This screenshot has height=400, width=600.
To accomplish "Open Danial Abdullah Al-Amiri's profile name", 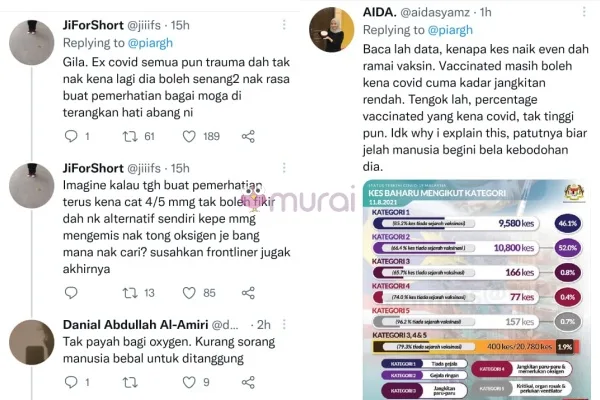I will (x=135, y=325).
